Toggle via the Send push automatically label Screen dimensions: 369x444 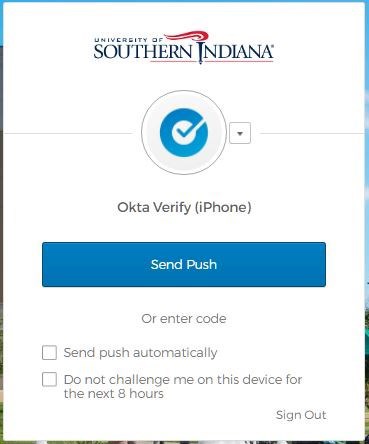point(140,353)
